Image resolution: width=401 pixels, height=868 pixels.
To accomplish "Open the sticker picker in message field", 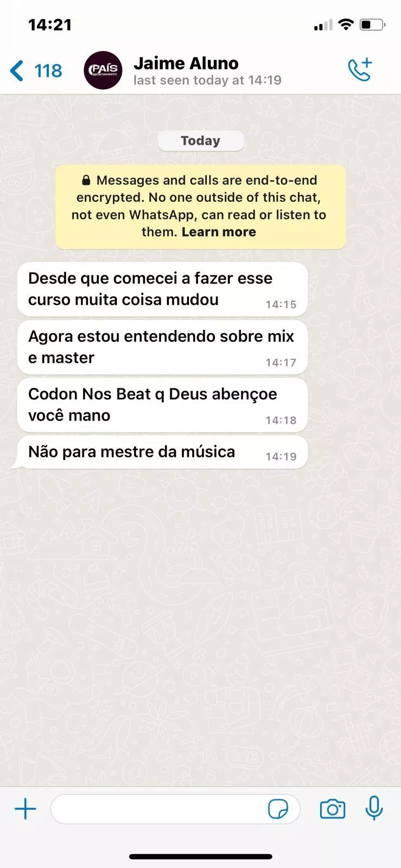I will (x=278, y=809).
